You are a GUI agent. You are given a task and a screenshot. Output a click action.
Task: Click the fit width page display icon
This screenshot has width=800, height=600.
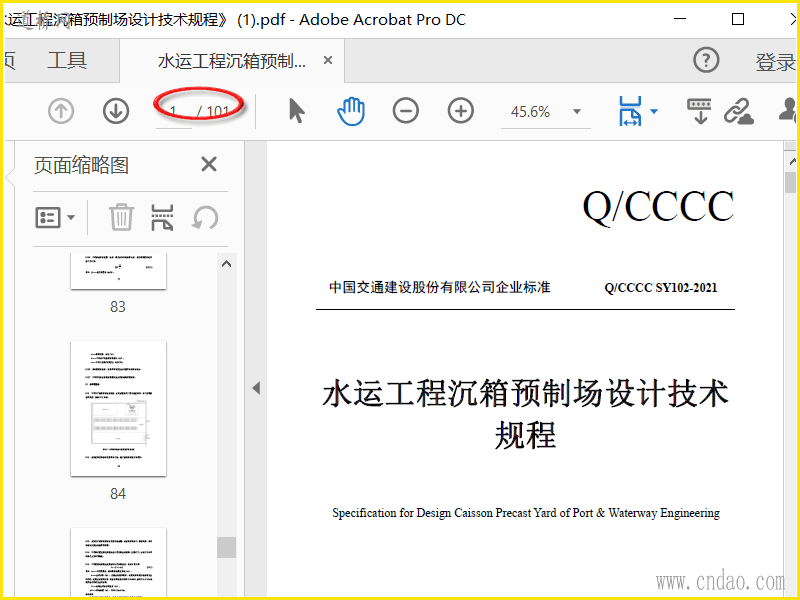pyautogui.click(x=631, y=111)
